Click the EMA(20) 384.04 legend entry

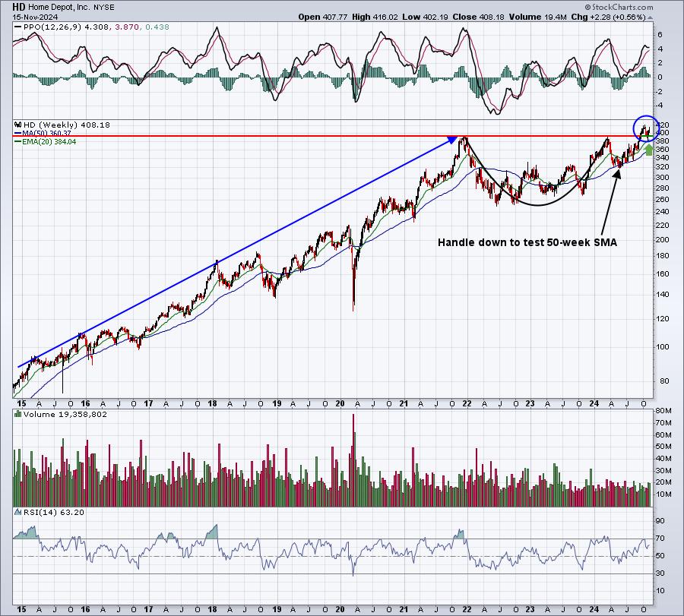[49, 142]
